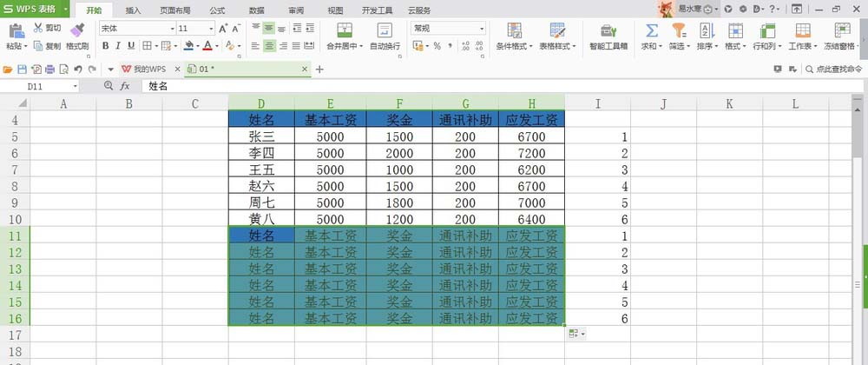868x365 pixels.
Task: Justify text across the cell
Action: coord(296,46)
